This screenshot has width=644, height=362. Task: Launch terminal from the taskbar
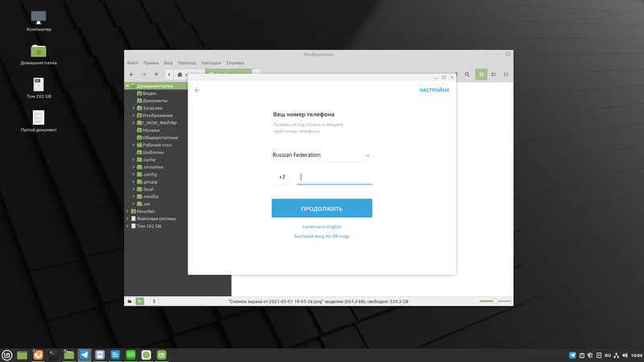pos(54,354)
